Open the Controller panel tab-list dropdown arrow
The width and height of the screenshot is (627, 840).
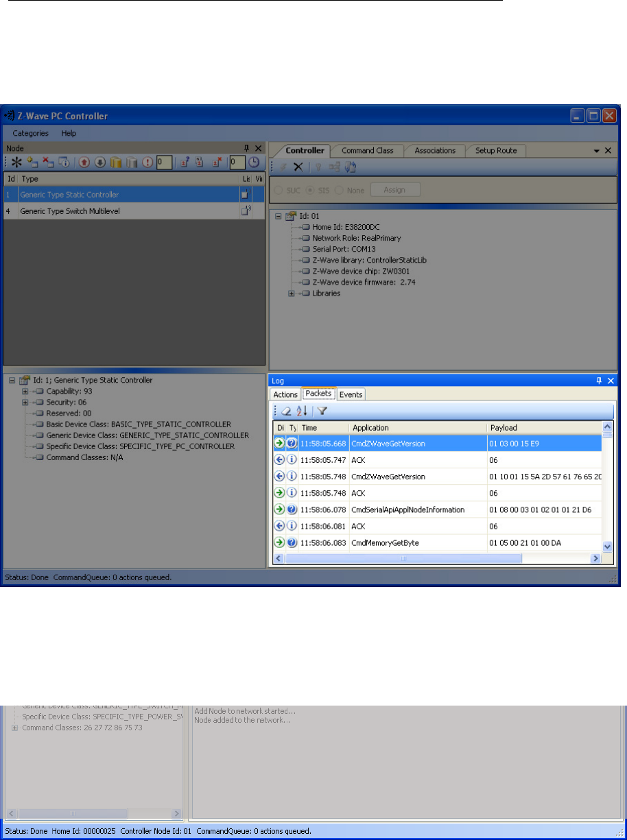pyautogui.click(x=595, y=149)
